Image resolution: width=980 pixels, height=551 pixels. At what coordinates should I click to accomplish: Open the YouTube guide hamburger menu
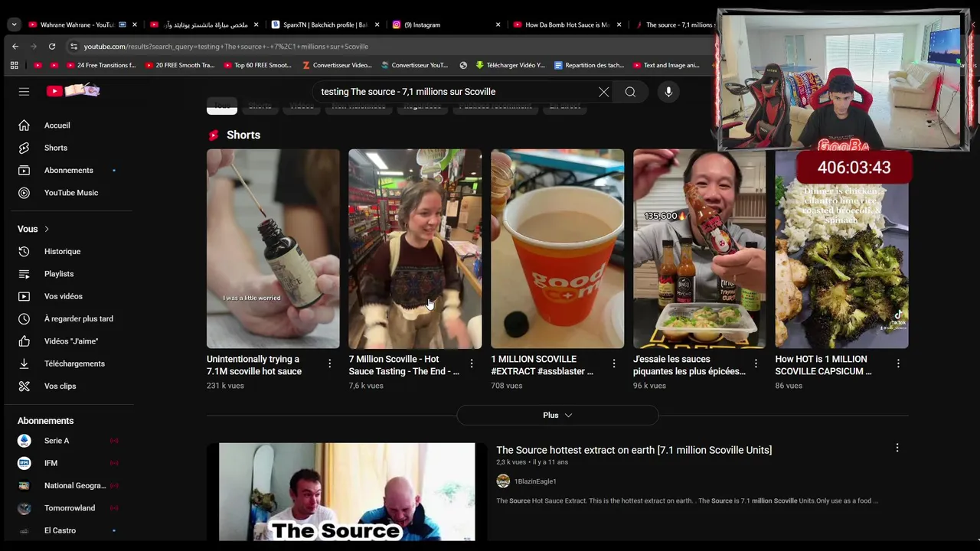pyautogui.click(x=24, y=92)
